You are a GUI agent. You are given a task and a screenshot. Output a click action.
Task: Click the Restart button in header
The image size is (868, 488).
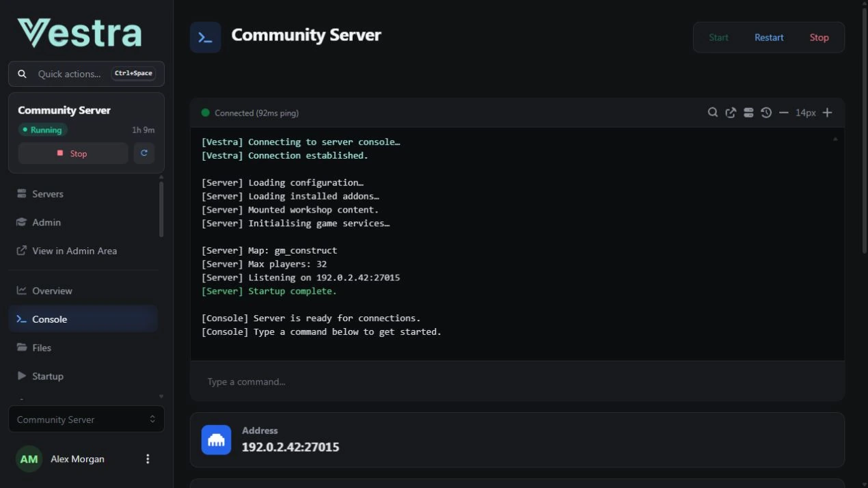click(x=769, y=38)
